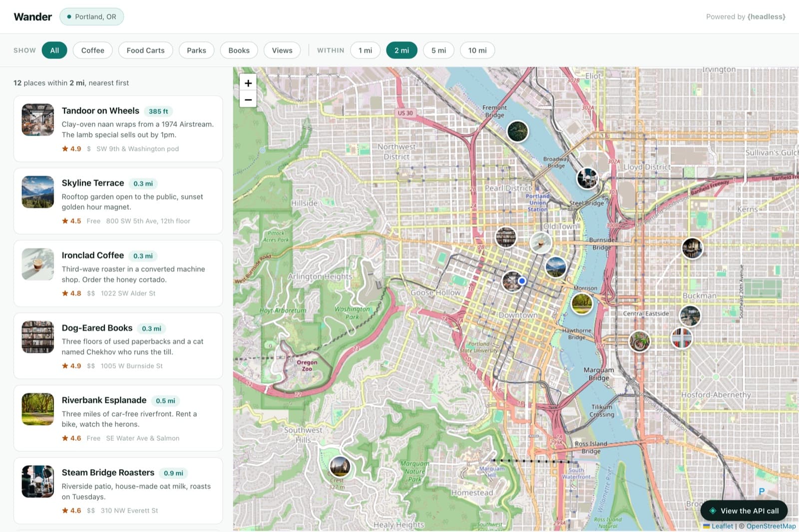Open the Dog-Eared Books title
The image size is (799, 532).
(97, 328)
